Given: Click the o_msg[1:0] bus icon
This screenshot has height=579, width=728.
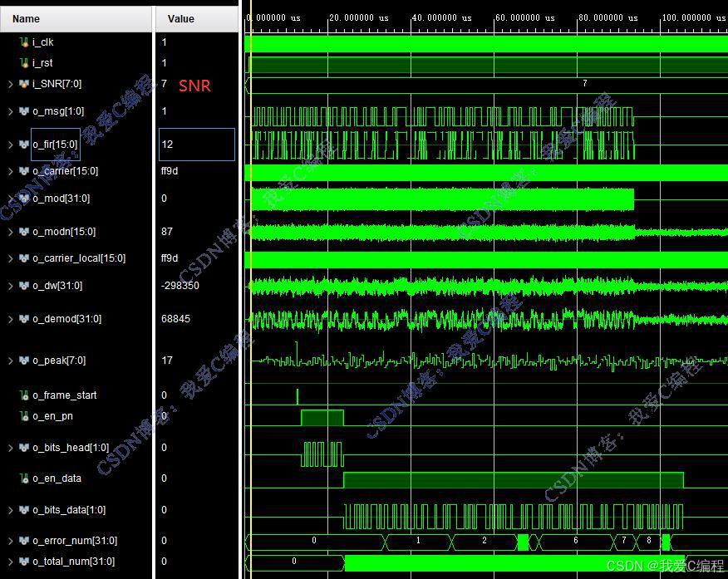Looking at the screenshot, I should click(x=23, y=110).
